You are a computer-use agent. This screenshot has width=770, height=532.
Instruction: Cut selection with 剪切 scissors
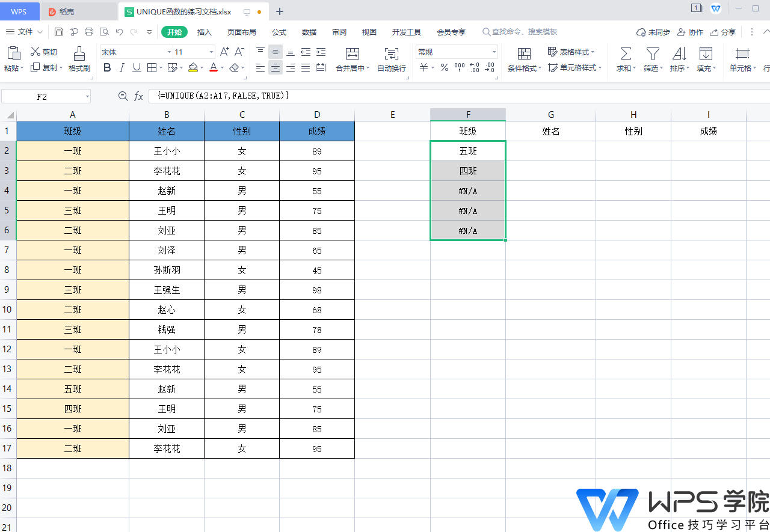point(44,52)
